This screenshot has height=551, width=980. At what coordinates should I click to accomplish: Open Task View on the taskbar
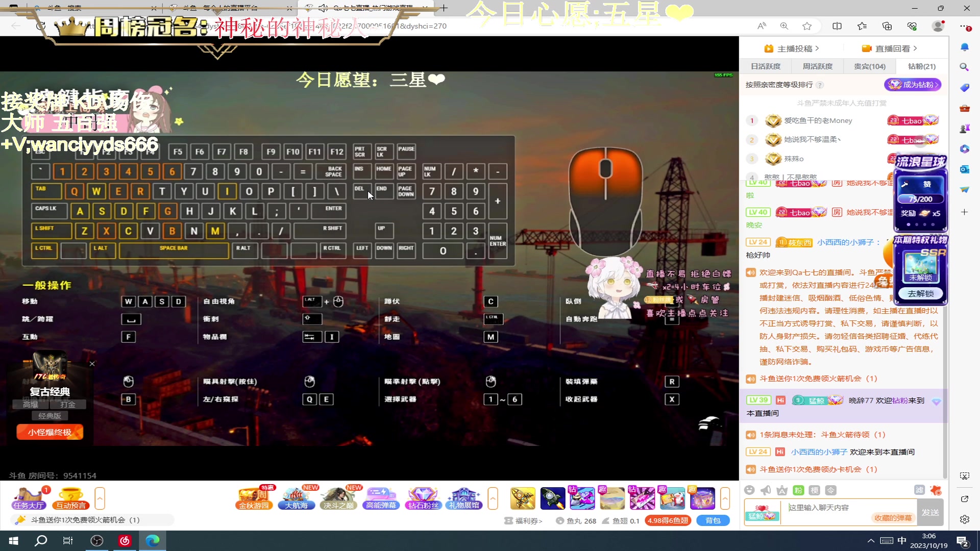click(68, 541)
